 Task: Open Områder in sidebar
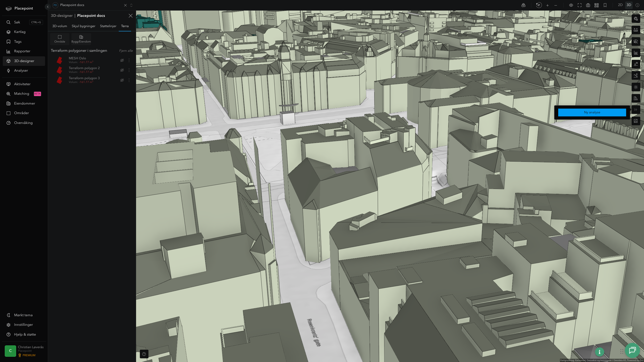click(24, 113)
